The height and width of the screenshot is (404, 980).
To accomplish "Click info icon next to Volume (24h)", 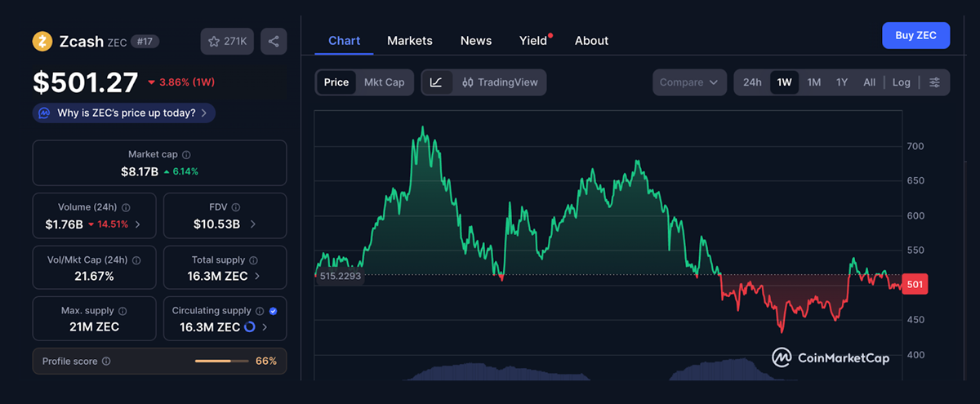I will pos(126,207).
